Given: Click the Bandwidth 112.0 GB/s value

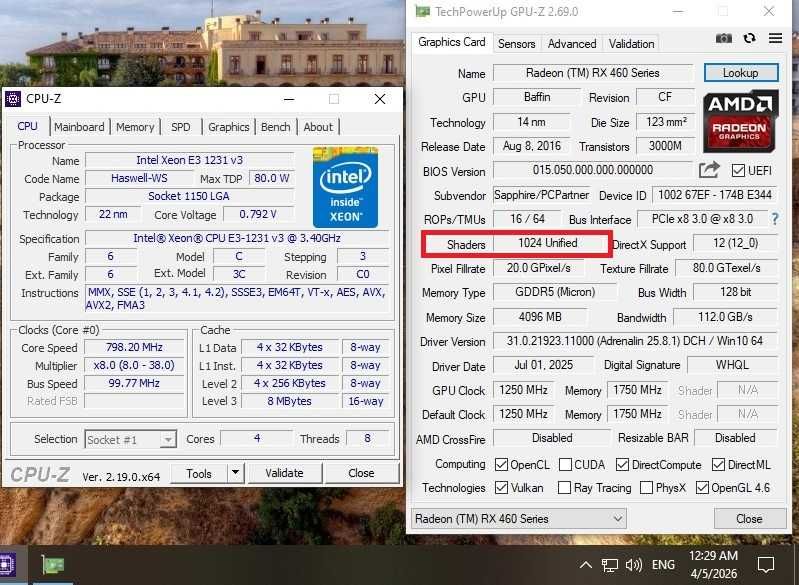Looking at the screenshot, I should tap(726, 317).
